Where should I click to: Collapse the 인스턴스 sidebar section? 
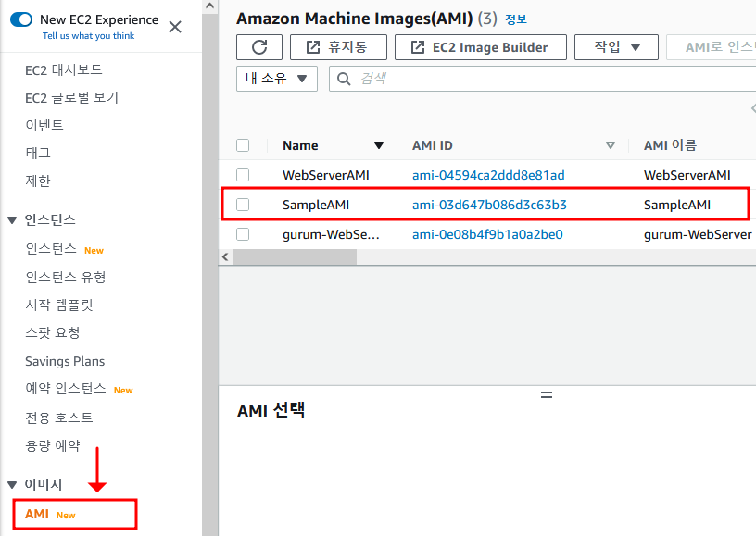point(13,220)
